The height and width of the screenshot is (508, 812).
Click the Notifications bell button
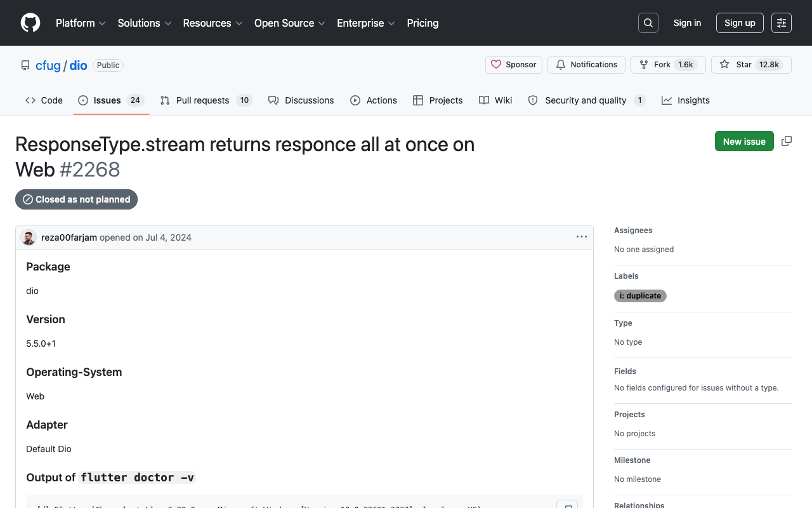(x=587, y=65)
